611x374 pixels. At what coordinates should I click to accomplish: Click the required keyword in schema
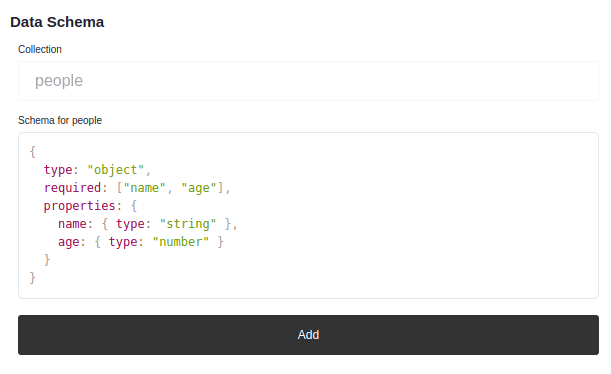72,188
